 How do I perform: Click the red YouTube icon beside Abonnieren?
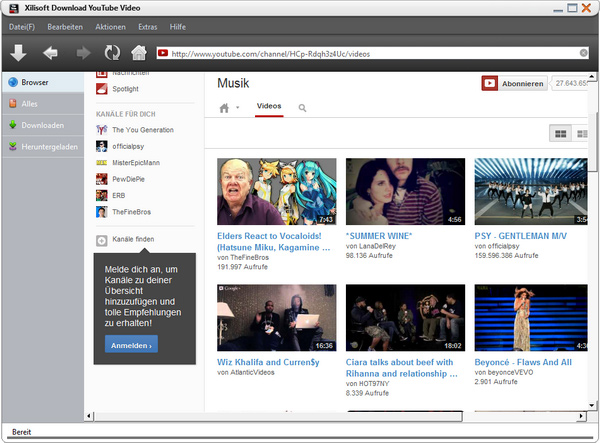[x=489, y=83]
